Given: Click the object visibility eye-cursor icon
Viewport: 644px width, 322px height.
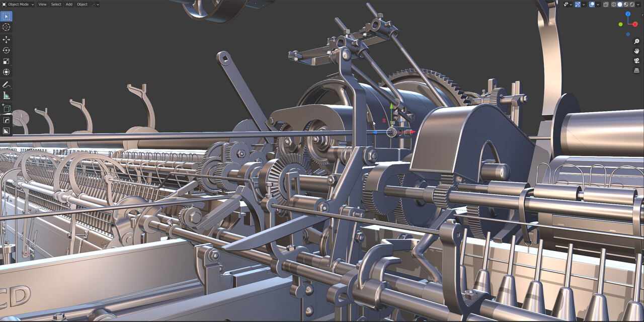Looking at the screenshot, I should point(566,5).
